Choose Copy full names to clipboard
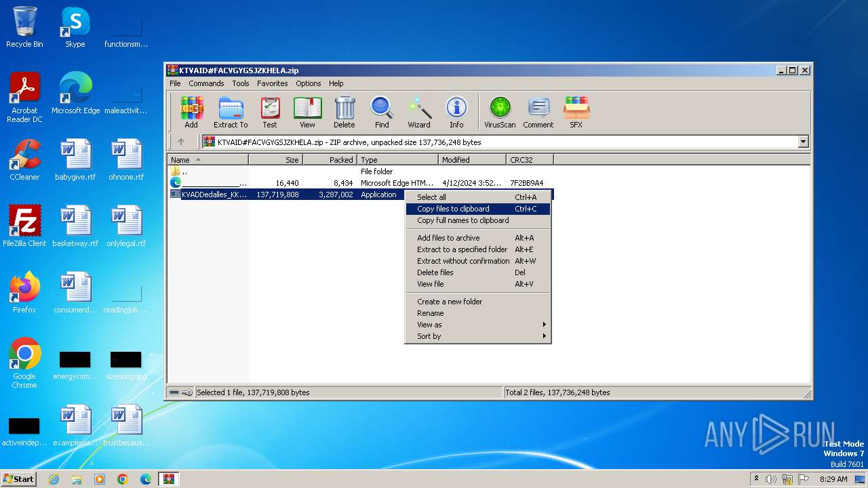The image size is (868, 488). [x=478, y=220]
